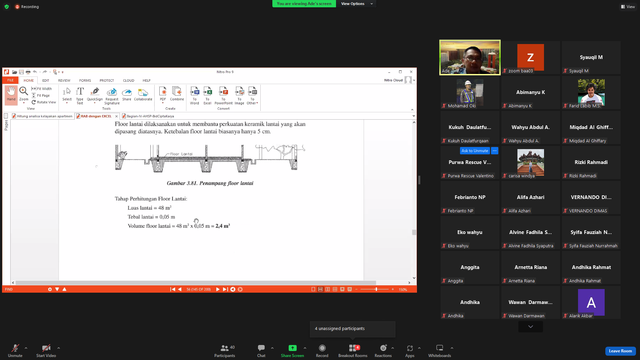Toggle Record in Zoom toolbar
The height and width of the screenshot is (360, 640).
click(322, 350)
